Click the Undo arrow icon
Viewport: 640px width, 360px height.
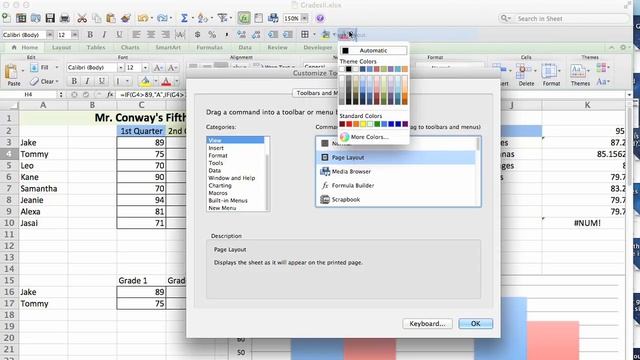click(x=143, y=18)
